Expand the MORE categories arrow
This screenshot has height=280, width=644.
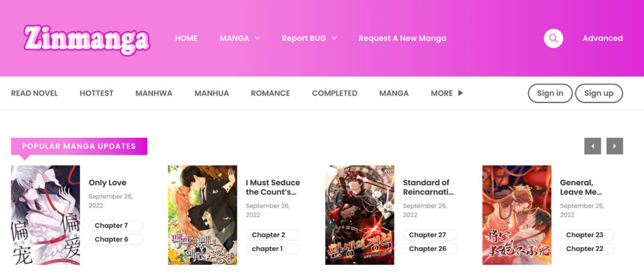pyautogui.click(x=460, y=93)
